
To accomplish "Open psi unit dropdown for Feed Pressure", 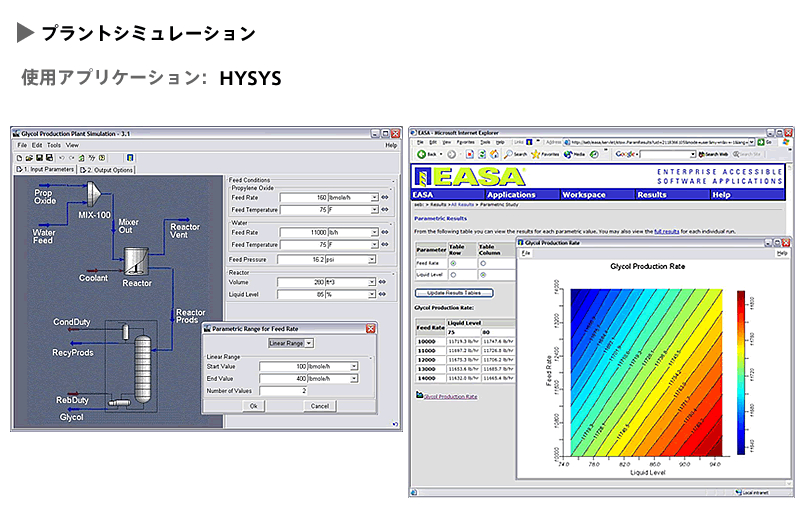I will pyautogui.click(x=372, y=260).
